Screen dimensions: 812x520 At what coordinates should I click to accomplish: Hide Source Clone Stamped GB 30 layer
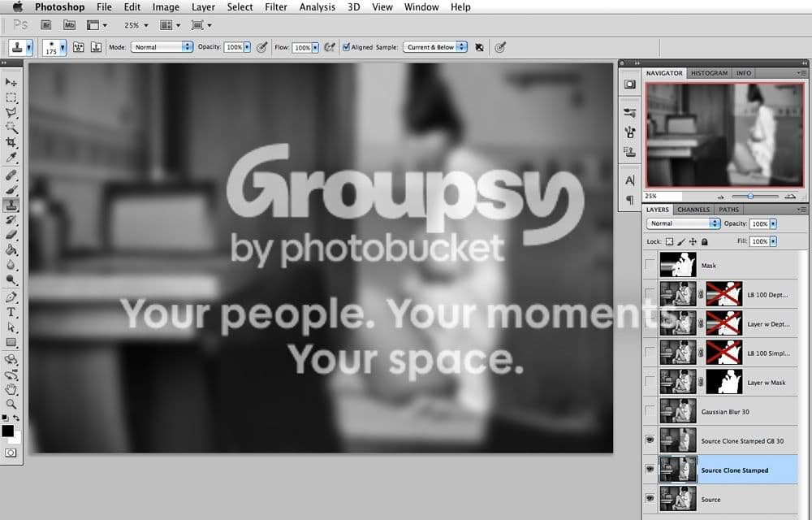[x=650, y=440]
